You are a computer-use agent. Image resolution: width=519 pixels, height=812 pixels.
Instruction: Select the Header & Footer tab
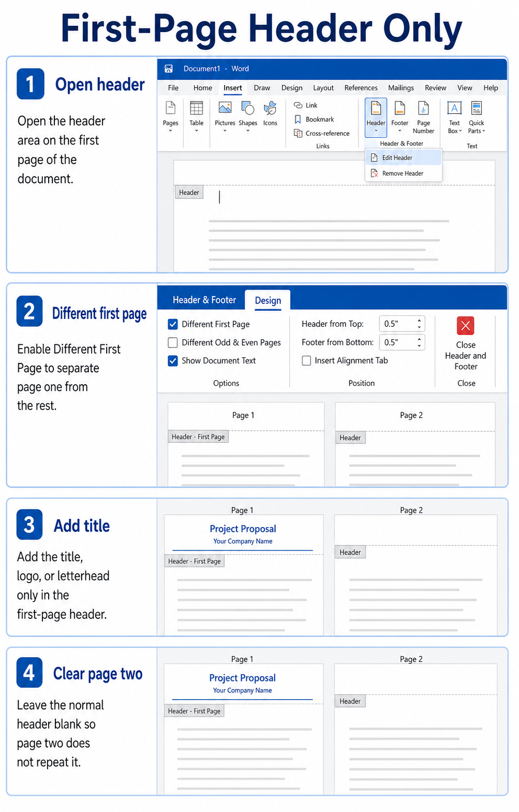pos(204,300)
